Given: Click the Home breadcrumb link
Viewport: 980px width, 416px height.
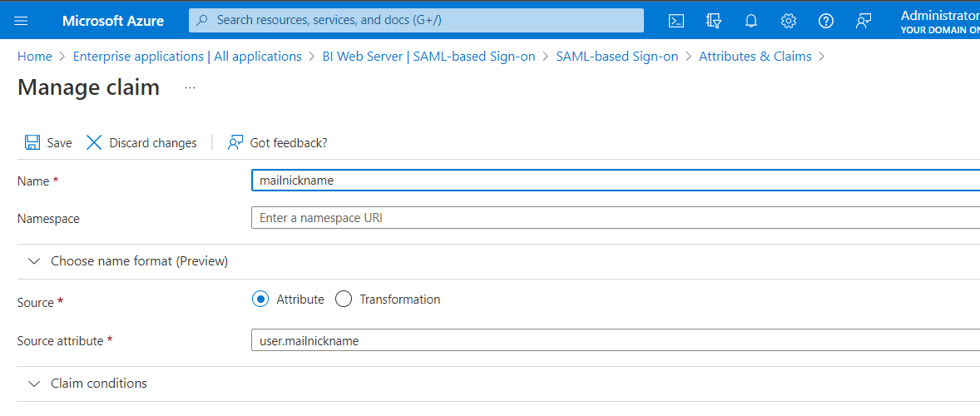Looking at the screenshot, I should (34, 57).
